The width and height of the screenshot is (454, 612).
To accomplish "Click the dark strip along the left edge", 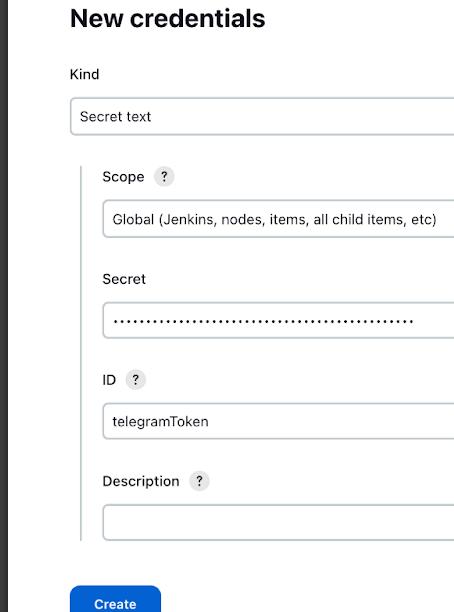I will tap(4, 306).
